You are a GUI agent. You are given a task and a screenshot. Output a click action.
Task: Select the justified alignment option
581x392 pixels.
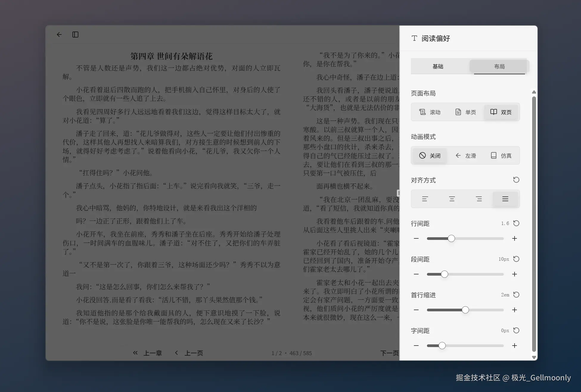click(x=505, y=199)
